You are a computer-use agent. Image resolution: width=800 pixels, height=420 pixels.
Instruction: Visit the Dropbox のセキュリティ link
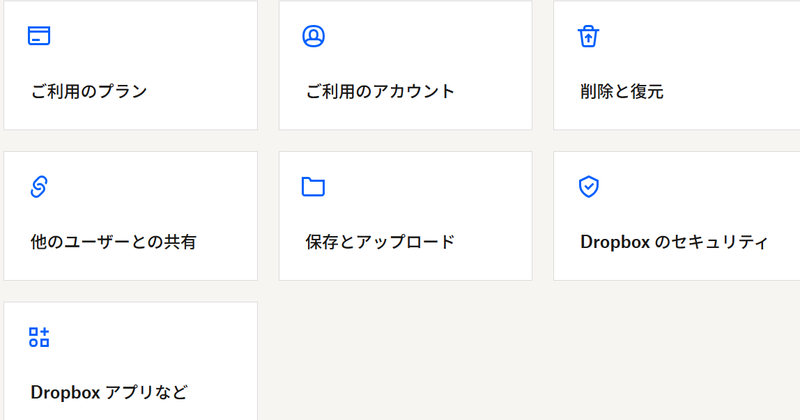pyautogui.click(x=674, y=242)
